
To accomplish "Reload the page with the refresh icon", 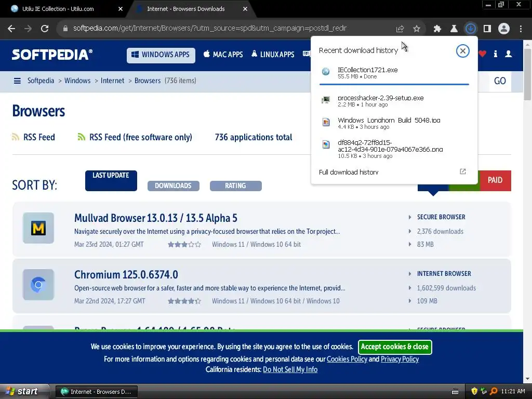I will tap(45, 29).
